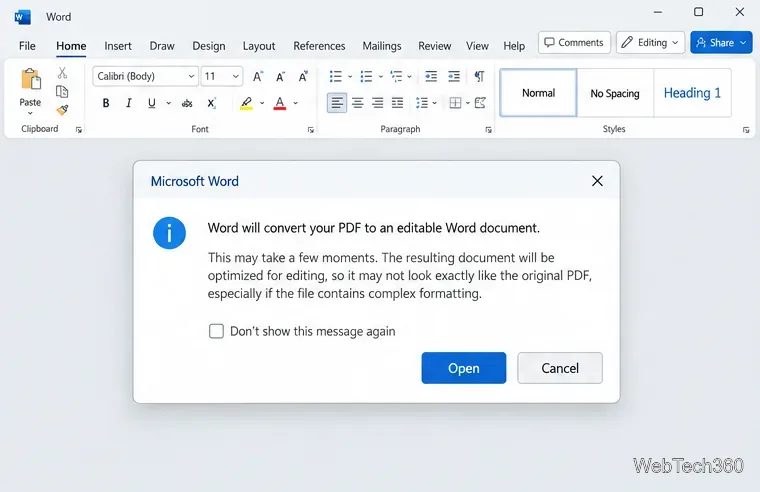Check Don't show this message again
This screenshot has width=760, height=492.
point(216,331)
